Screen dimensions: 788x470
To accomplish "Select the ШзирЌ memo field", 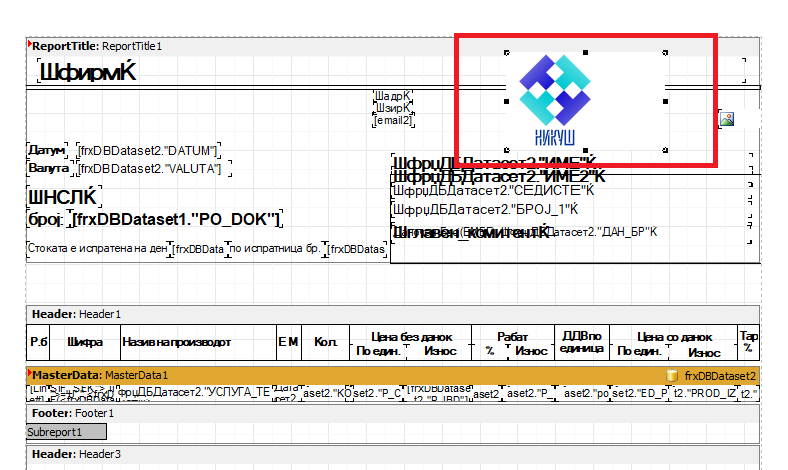I will click(x=393, y=108).
